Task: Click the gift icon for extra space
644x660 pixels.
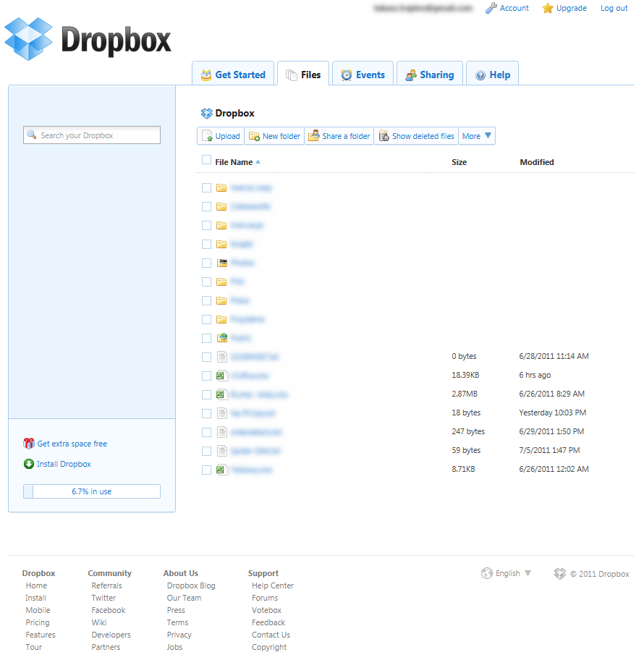Action: [x=29, y=443]
